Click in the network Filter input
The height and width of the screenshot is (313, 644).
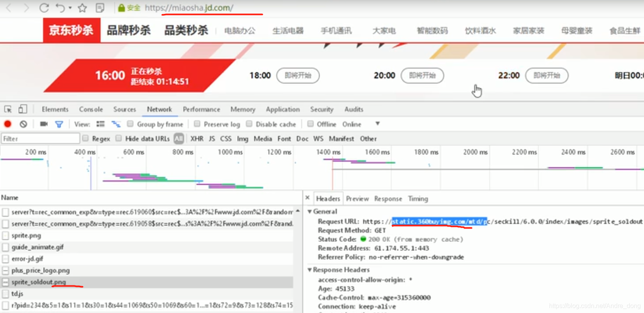pos(40,139)
